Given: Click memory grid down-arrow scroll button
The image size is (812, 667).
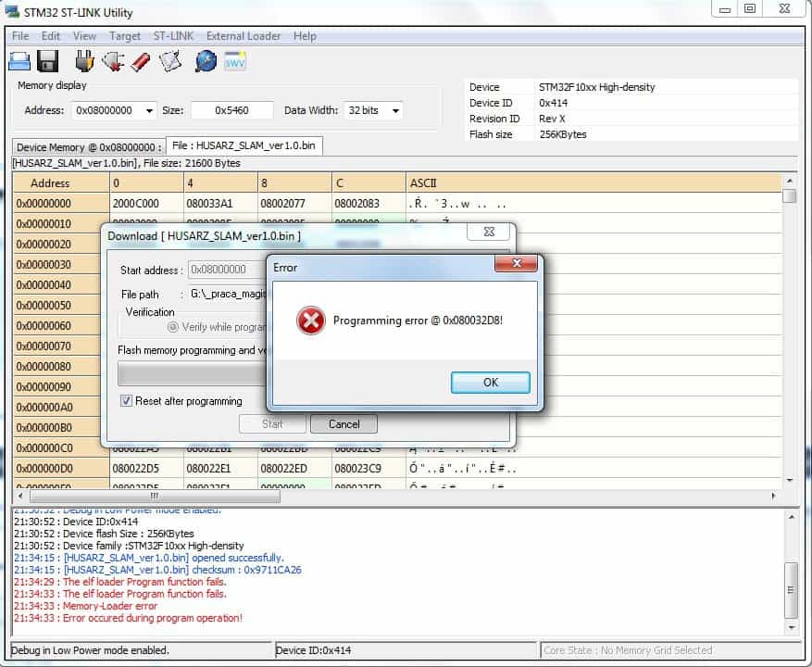Looking at the screenshot, I should (789, 481).
